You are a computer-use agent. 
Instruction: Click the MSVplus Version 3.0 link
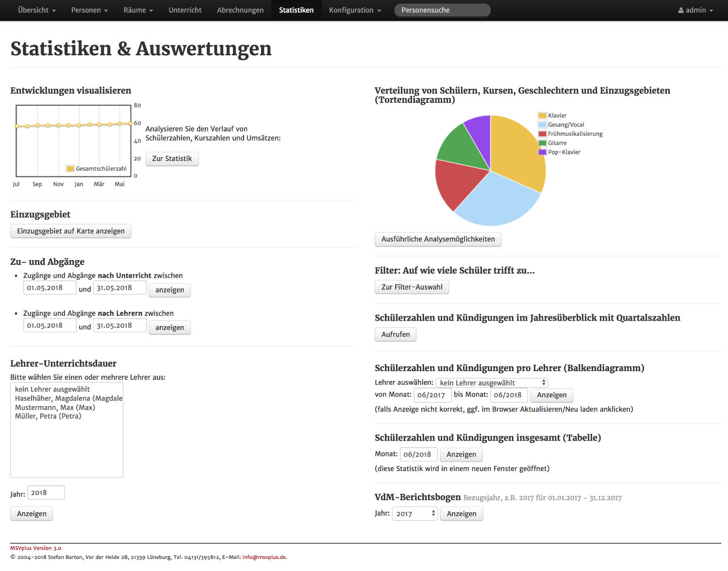[x=35, y=548]
